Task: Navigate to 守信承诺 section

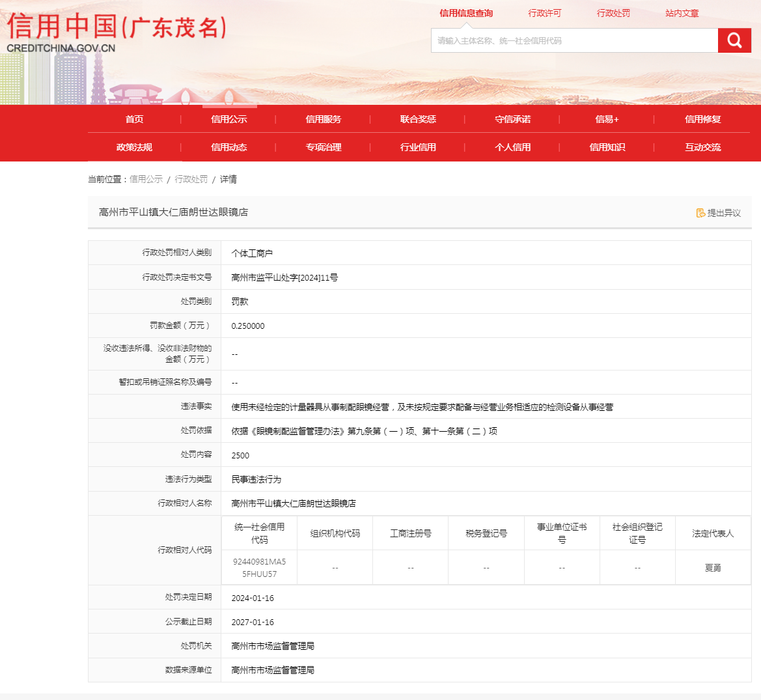Action: point(512,119)
